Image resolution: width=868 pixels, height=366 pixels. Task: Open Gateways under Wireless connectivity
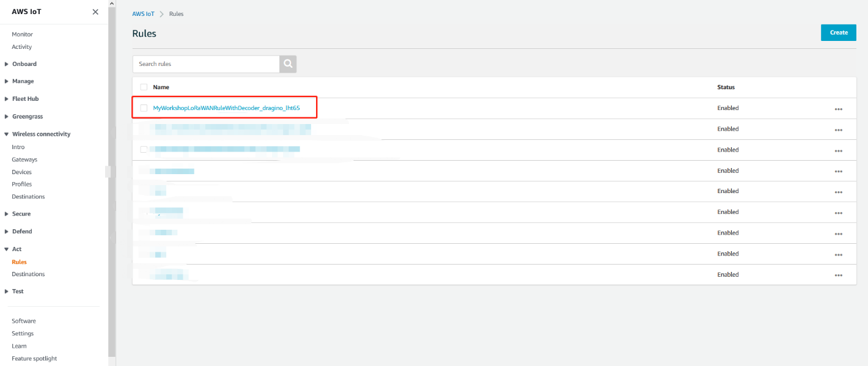click(x=24, y=159)
